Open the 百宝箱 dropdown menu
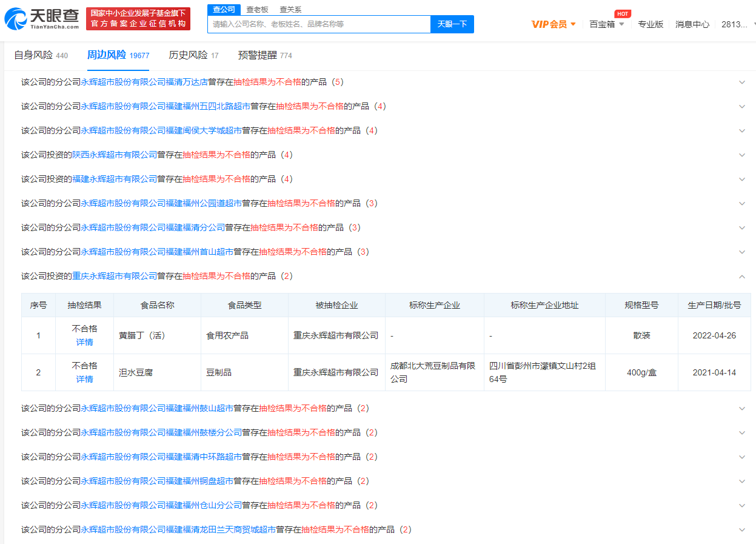This screenshot has width=756, height=544. click(x=607, y=24)
